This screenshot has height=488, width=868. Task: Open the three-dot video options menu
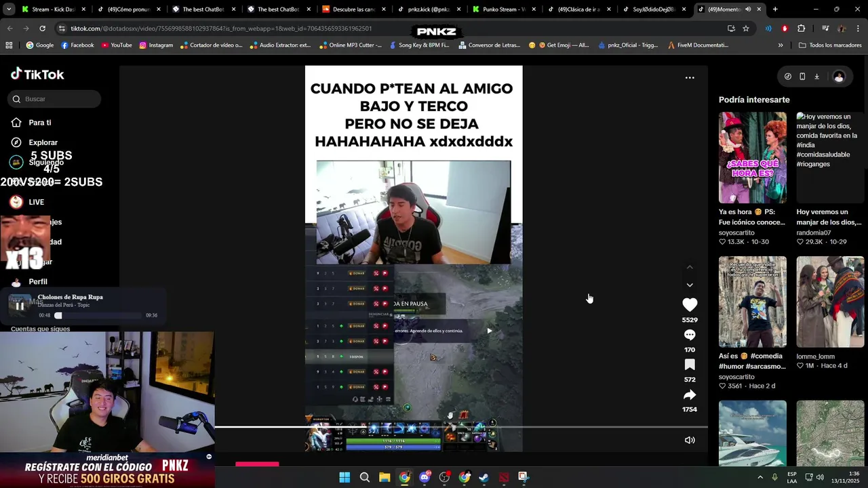(x=690, y=78)
